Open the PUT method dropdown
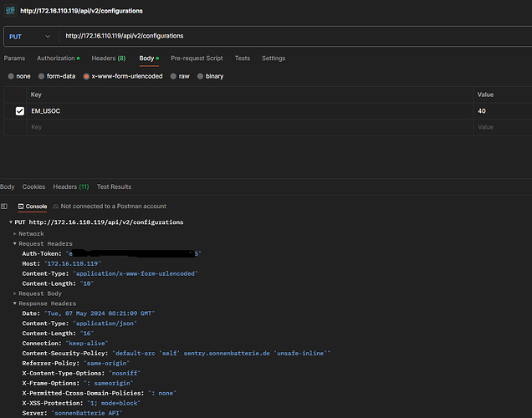 (30, 36)
